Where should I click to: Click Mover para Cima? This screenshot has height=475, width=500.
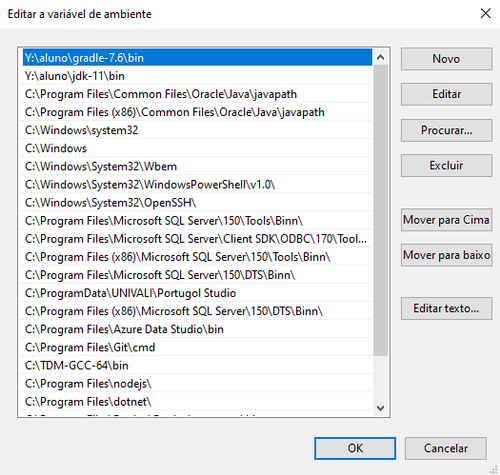pos(446,220)
